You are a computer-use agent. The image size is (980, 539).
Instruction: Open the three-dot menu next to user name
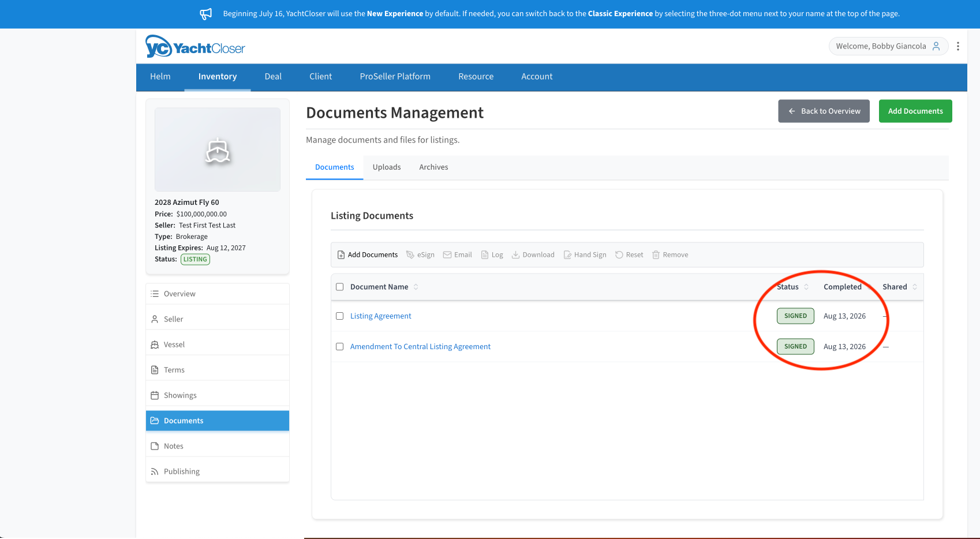[957, 46]
